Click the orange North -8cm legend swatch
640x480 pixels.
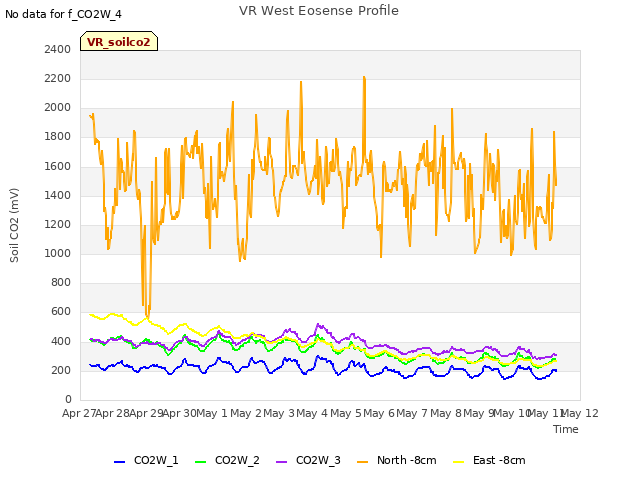click(362, 462)
